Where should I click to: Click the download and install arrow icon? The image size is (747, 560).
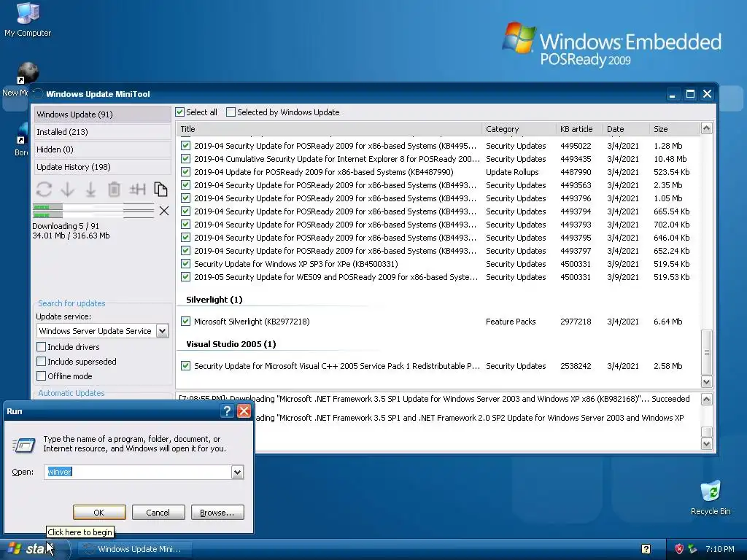pyautogui.click(x=90, y=190)
